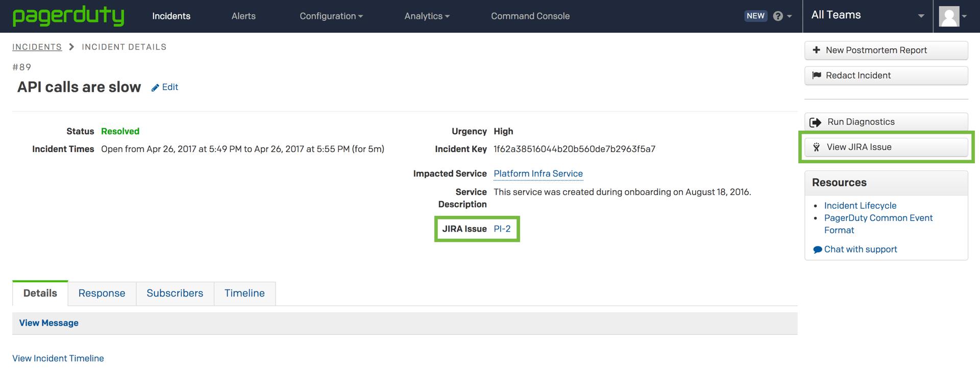Open PagerDuty Common Event Format link
This screenshot has width=980, height=373.
[878, 224]
